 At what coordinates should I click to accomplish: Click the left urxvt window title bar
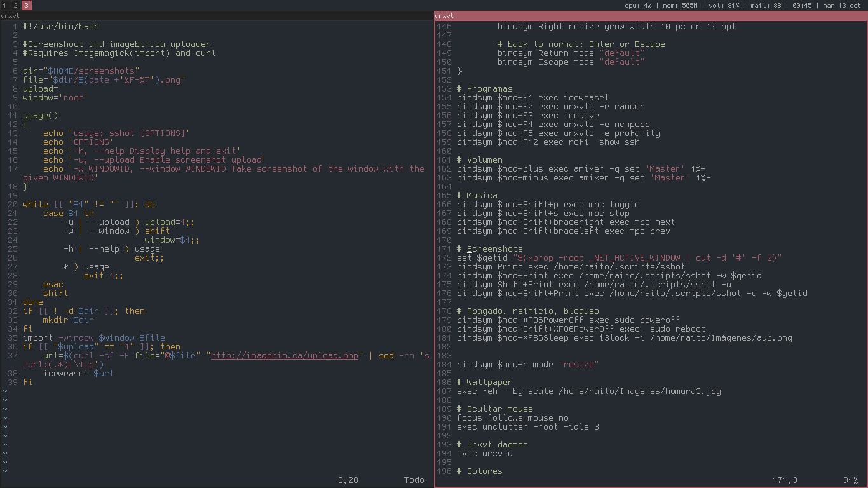217,15
